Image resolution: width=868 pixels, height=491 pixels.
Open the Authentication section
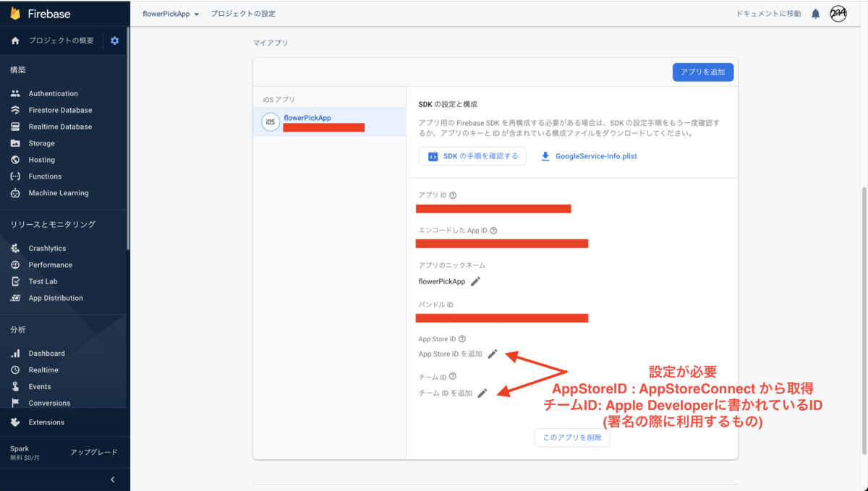(x=54, y=93)
